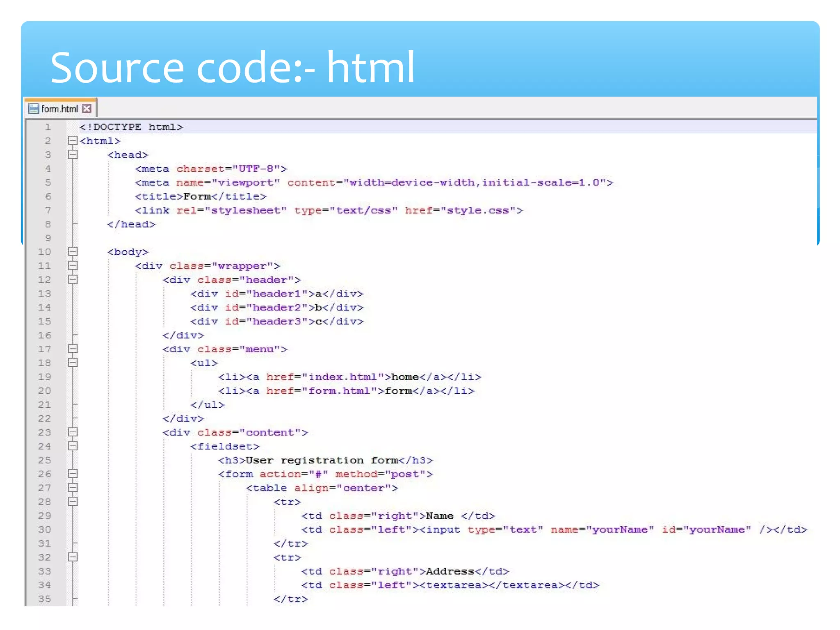Image resolution: width=840 pixels, height=630 pixels.
Task: Click the style.css href value
Action: 478,210
